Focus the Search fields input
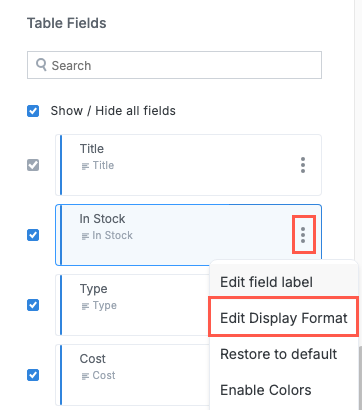 (x=174, y=65)
